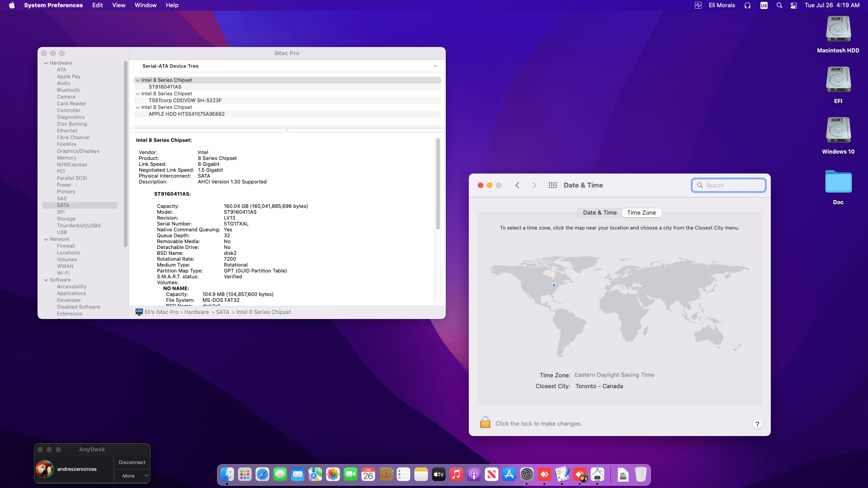The height and width of the screenshot is (488, 868).
Task: Open the Show All grid icon
Action: click(552, 185)
